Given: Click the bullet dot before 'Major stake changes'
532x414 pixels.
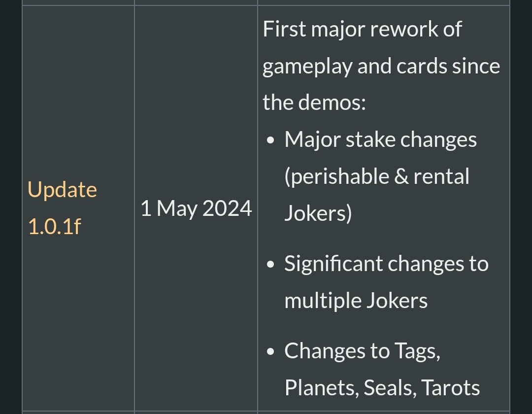Looking at the screenshot, I should 270,140.
